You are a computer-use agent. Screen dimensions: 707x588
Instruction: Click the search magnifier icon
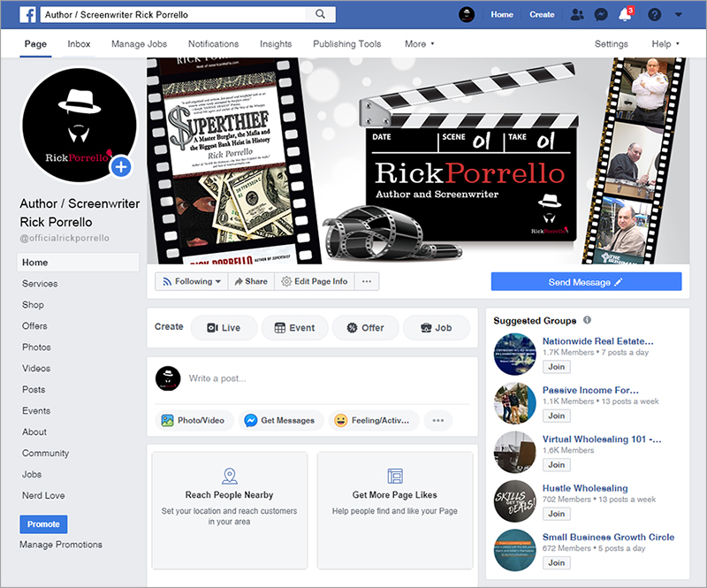click(x=318, y=15)
